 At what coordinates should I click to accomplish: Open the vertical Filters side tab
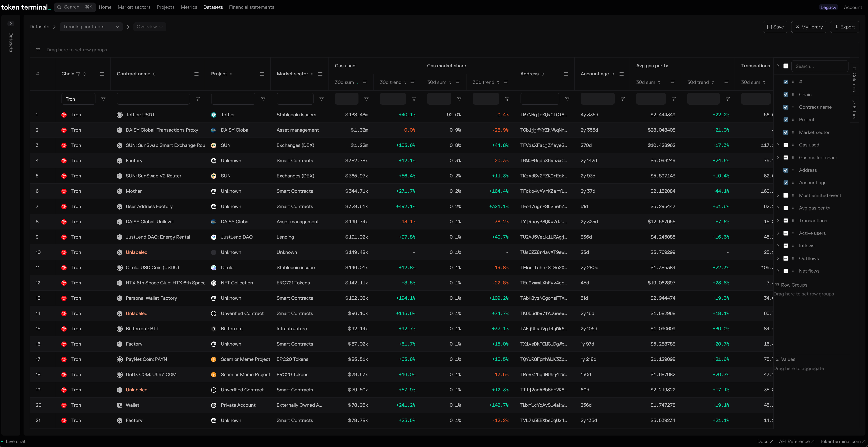click(854, 110)
